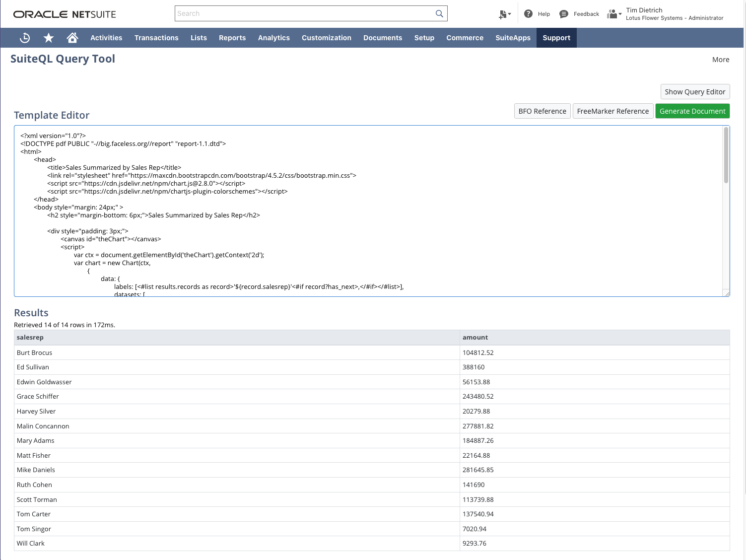The image size is (746, 560).
Task: Open the Create New document icon
Action: [x=503, y=14]
